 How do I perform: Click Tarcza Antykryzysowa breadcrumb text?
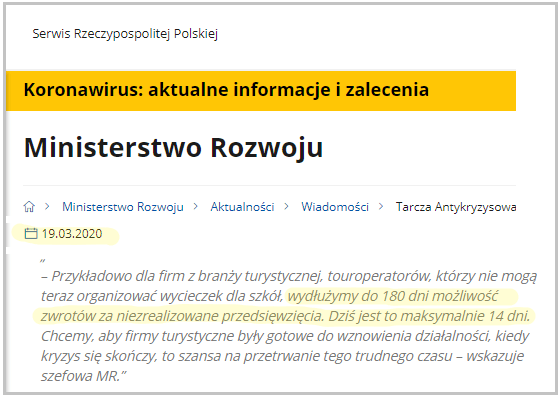[456, 207]
